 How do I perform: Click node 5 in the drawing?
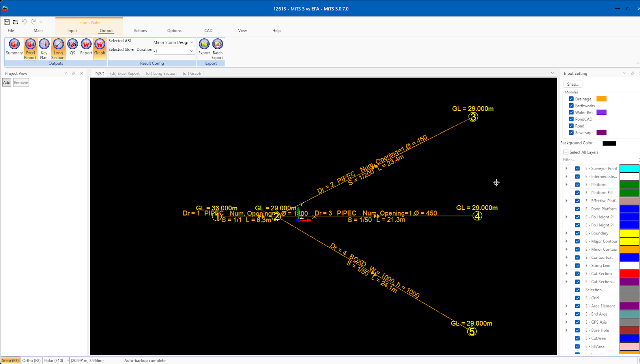coord(472,332)
